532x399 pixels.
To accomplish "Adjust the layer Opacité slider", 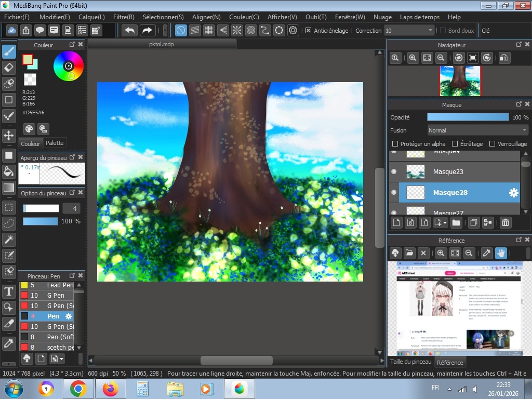I will 468,117.
